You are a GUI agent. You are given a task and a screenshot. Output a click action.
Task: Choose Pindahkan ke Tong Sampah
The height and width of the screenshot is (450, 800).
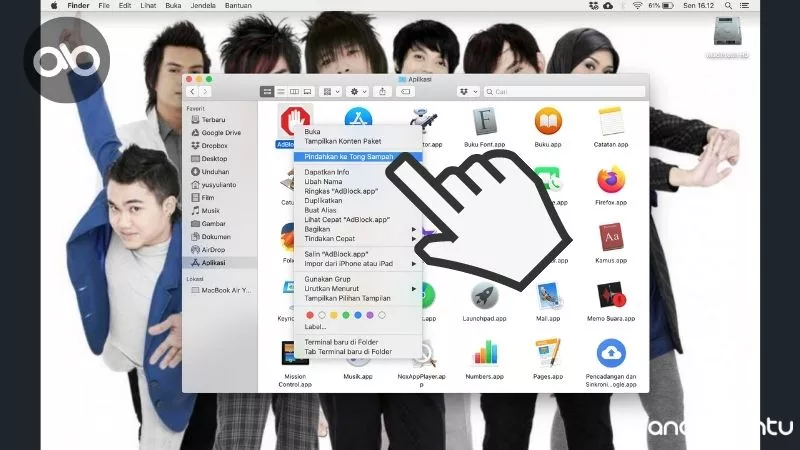358,157
